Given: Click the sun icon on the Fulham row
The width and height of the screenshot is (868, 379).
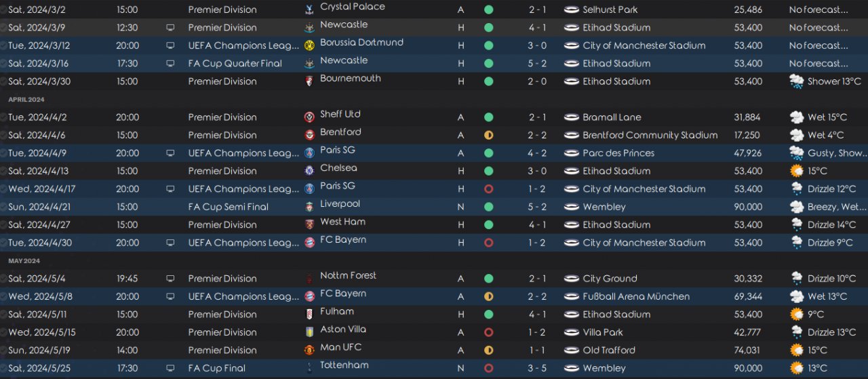Looking at the screenshot, I should pyautogui.click(x=796, y=315).
